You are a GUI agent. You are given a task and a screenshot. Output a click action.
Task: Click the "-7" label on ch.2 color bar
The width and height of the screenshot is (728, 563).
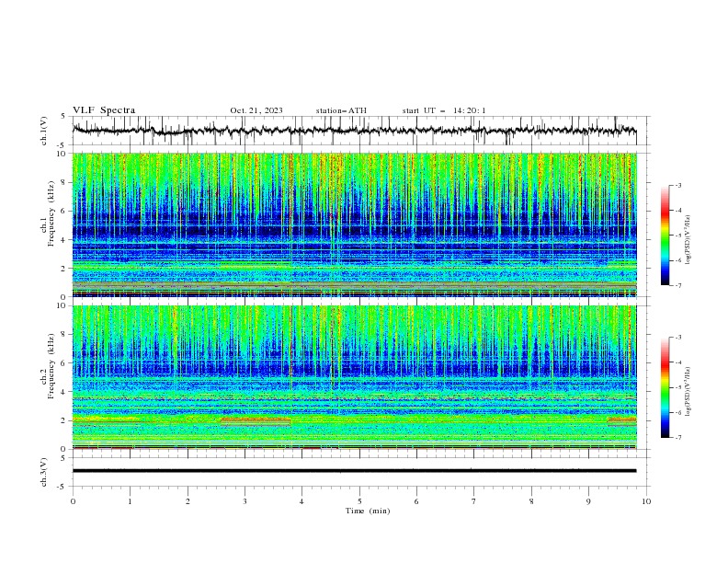[678, 437]
